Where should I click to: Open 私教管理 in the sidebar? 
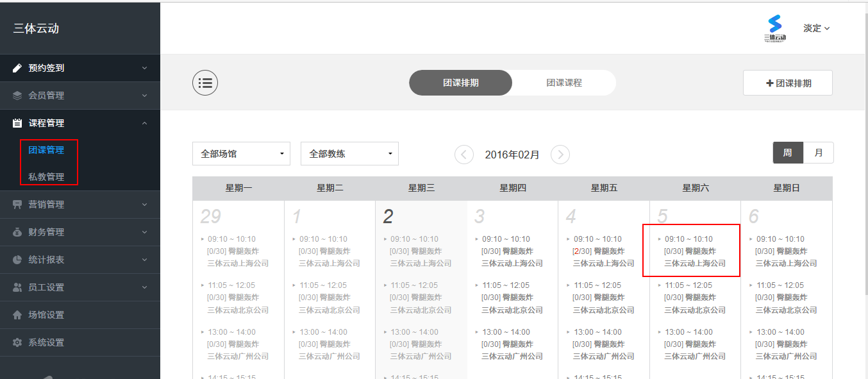tap(46, 176)
